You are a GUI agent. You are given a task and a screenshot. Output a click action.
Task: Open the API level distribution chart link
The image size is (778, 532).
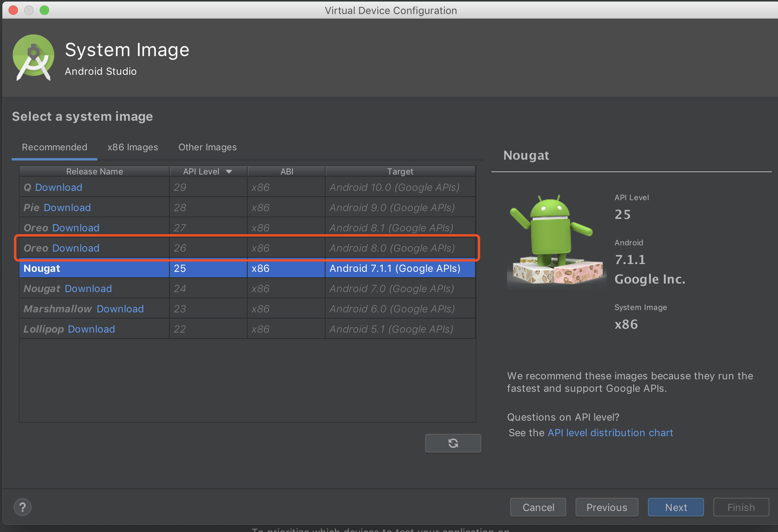pos(610,433)
